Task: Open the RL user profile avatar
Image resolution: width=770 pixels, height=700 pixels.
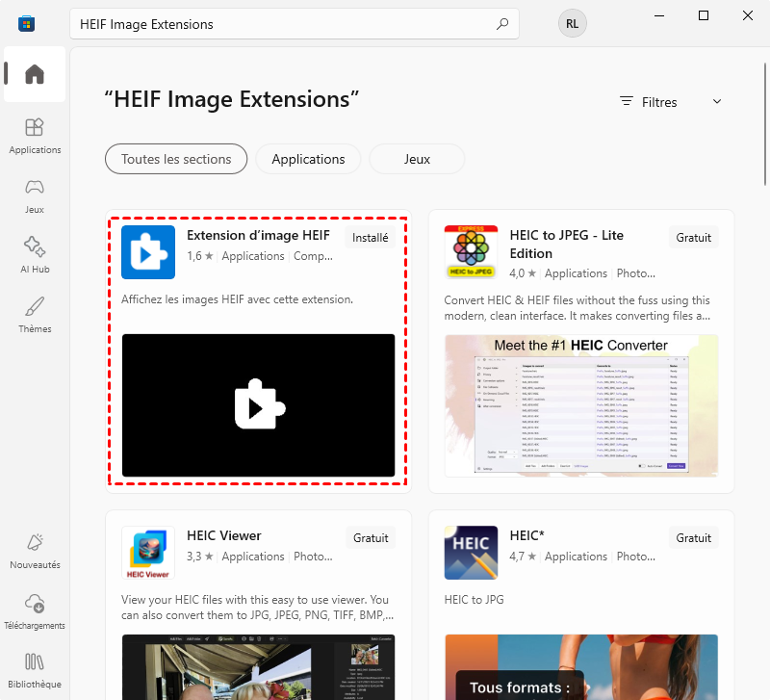Action: 572,25
